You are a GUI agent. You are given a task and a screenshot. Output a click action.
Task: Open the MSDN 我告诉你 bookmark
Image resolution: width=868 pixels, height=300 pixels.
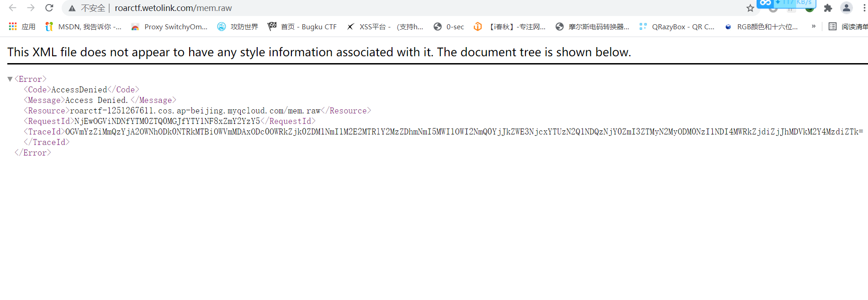point(84,27)
